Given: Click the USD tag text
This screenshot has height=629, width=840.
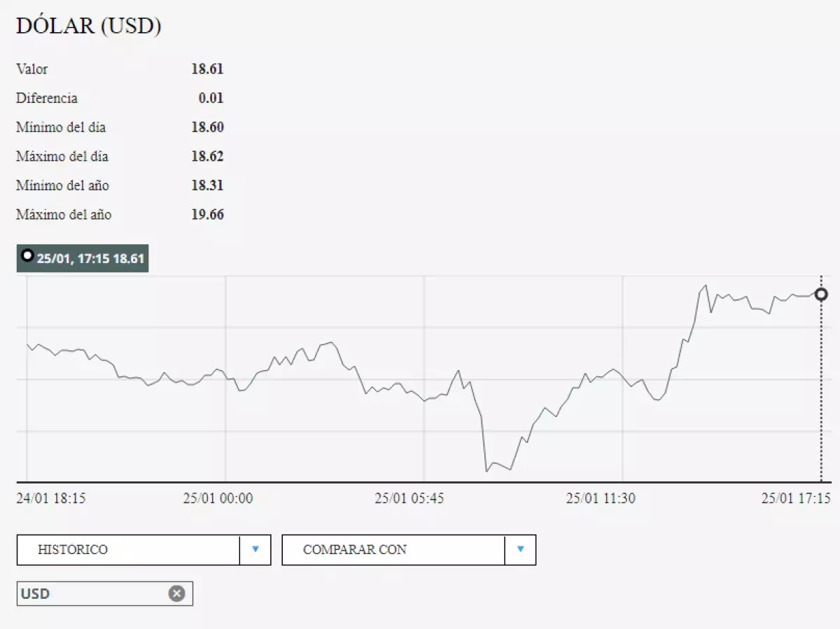Looking at the screenshot, I should tap(36, 594).
